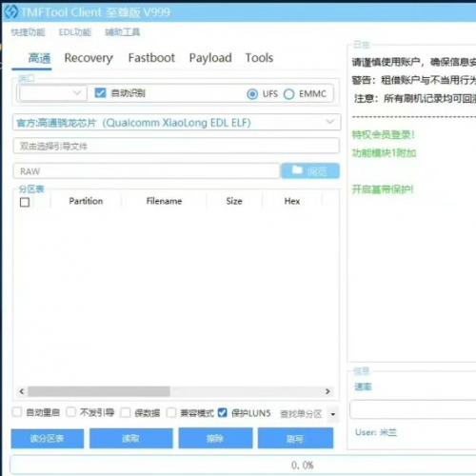Screen dimensions: 476x476
Task: Click the 刷写 flash button
Action: tap(295, 438)
